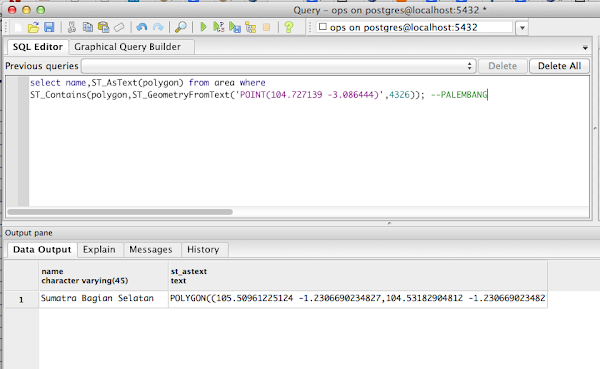The image size is (600, 369).
Task: Execute pgScript icon
Action: tap(218, 27)
